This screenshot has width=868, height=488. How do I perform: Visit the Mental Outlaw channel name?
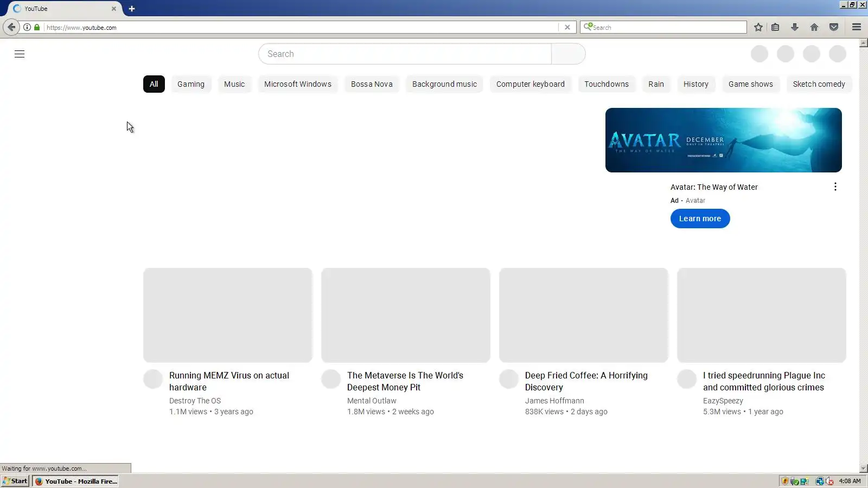pyautogui.click(x=372, y=401)
